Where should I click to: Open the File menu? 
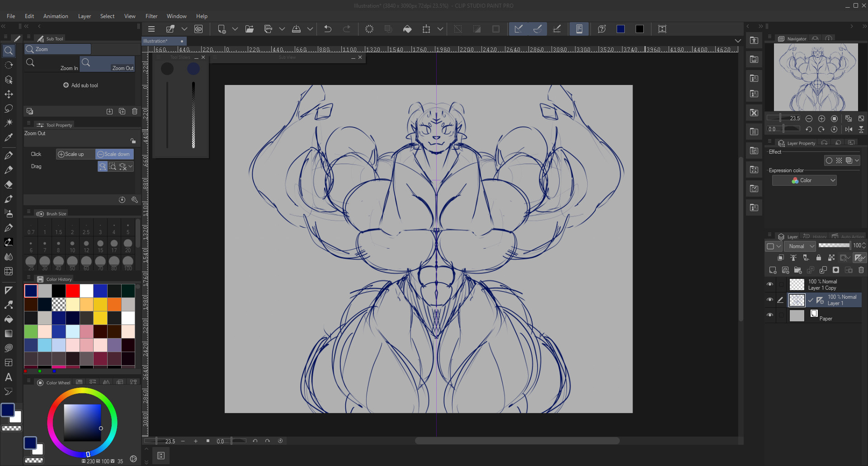click(11, 16)
